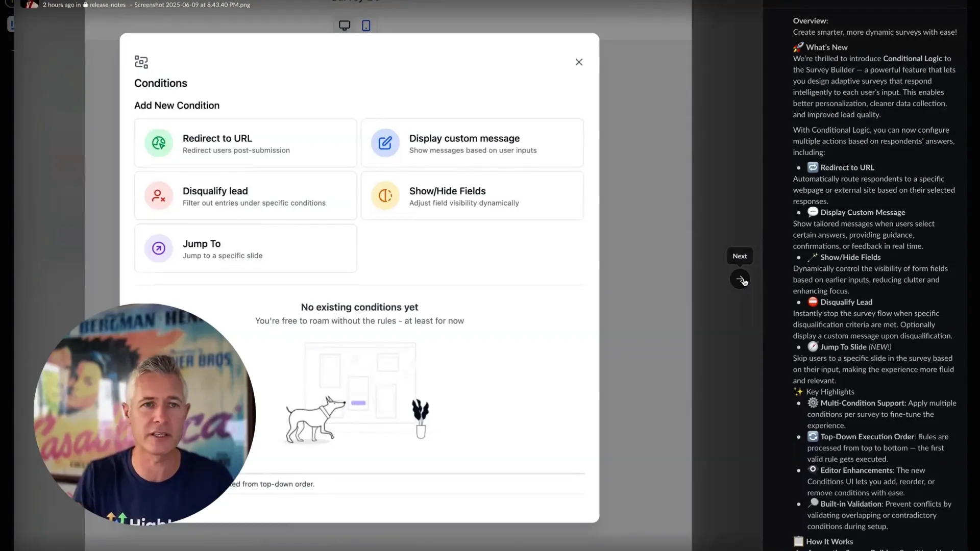
Task: Select the Disqualify lead condition card
Action: pos(246,196)
